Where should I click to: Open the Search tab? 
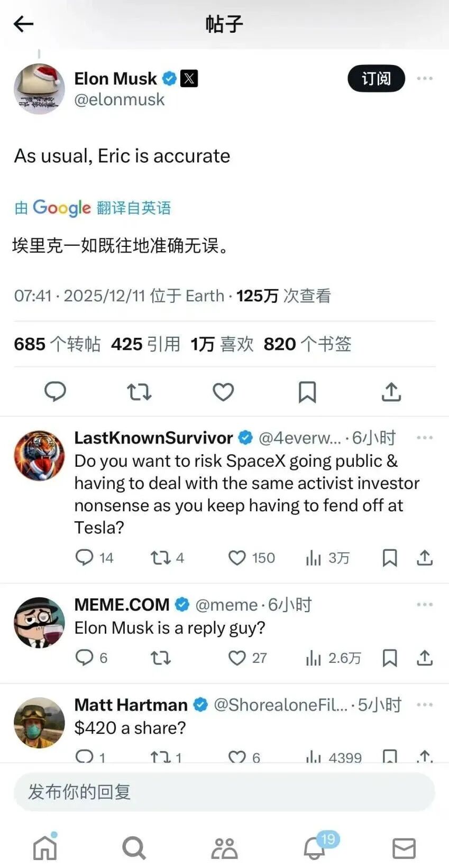pos(134,847)
